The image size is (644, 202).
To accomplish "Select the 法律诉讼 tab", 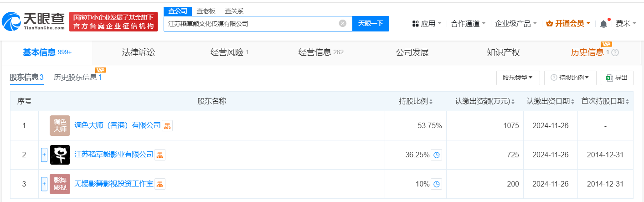I will (139, 52).
